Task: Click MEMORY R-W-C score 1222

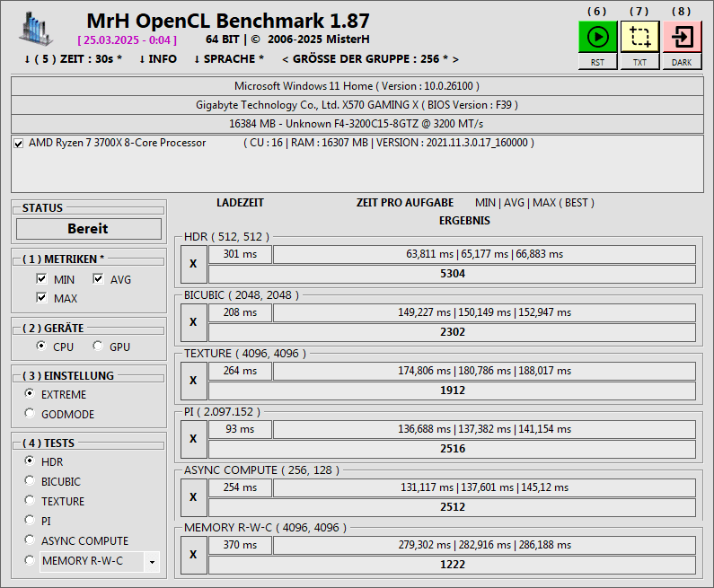Action: click(452, 565)
